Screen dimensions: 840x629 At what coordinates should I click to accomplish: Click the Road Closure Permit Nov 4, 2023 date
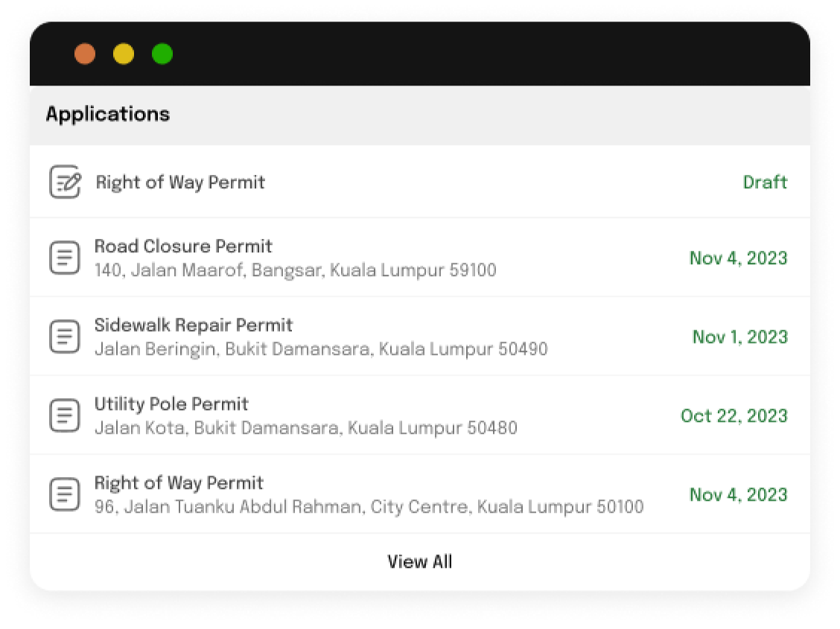pyautogui.click(x=739, y=258)
